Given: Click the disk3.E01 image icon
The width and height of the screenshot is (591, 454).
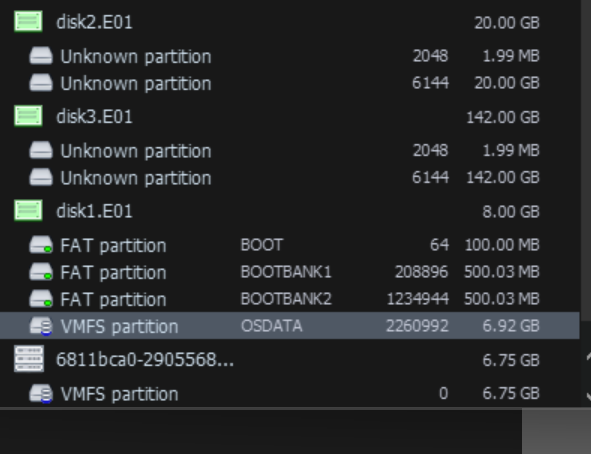Looking at the screenshot, I should (28, 116).
